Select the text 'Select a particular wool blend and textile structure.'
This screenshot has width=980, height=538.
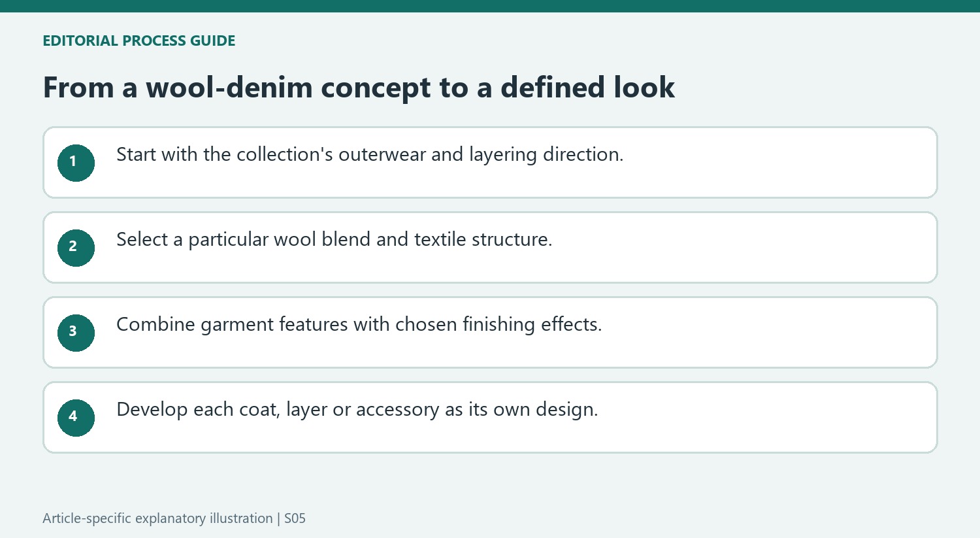click(x=334, y=239)
